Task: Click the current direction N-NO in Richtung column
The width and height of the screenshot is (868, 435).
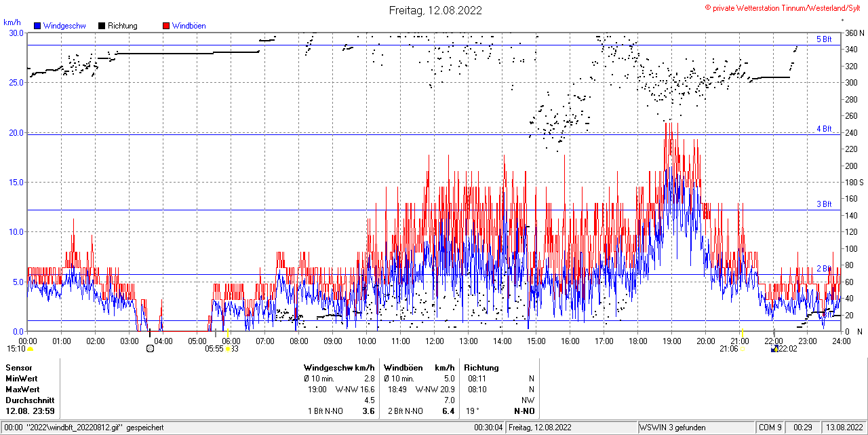Action: click(x=524, y=411)
